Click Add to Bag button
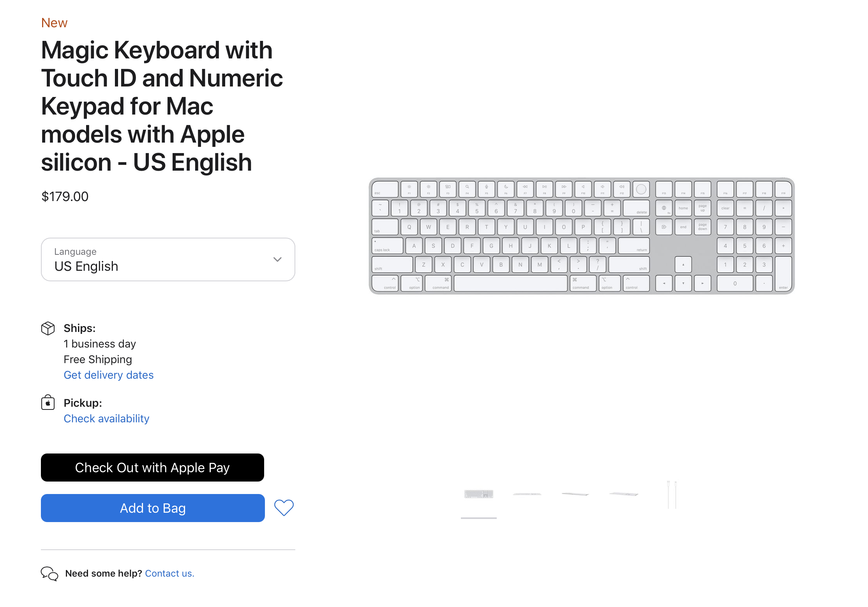This screenshot has height=607, width=868. pos(152,507)
